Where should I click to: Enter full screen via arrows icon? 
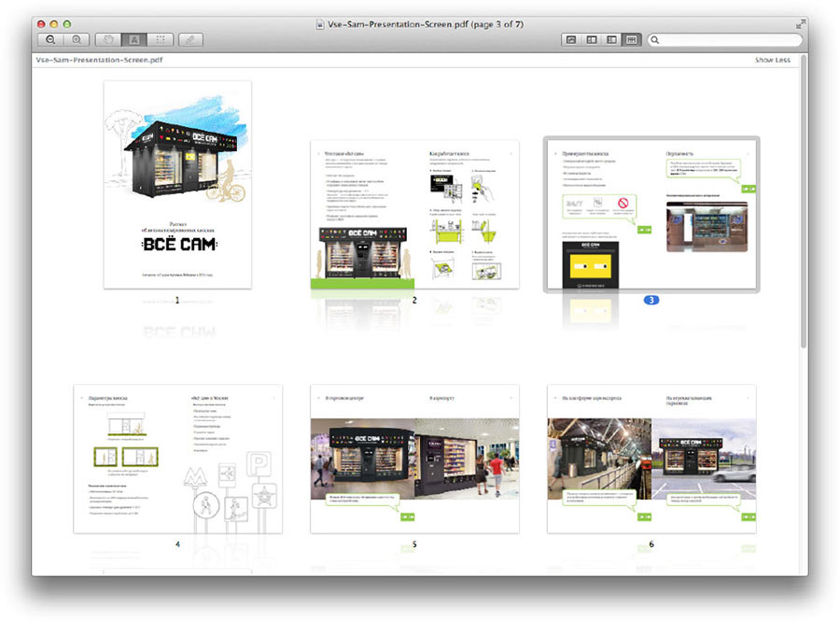(800, 23)
